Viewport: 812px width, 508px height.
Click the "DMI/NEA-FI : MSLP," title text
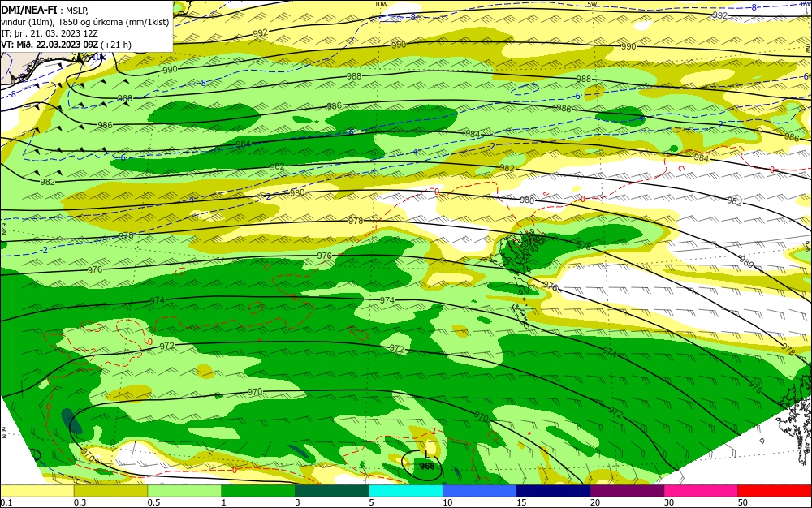click(x=45, y=9)
